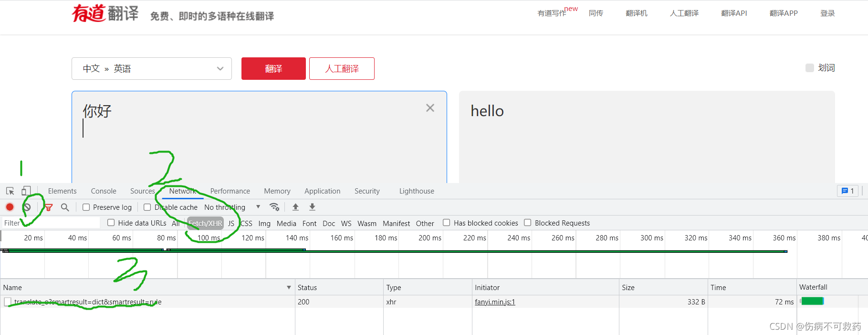Open the Performance tab
This screenshot has width=868, height=335.
click(230, 191)
